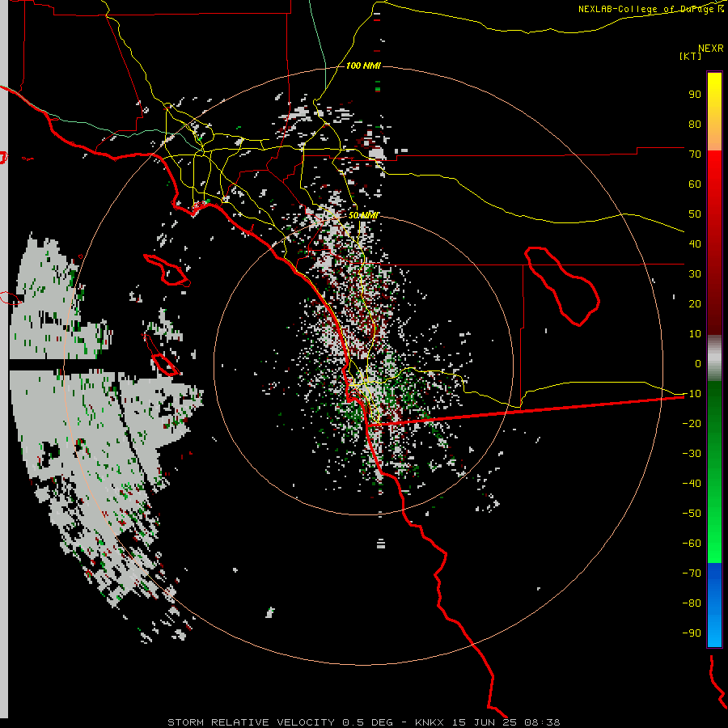Click the 10 value on the velocity scale
728x728 pixels.
pyautogui.click(x=695, y=334)
